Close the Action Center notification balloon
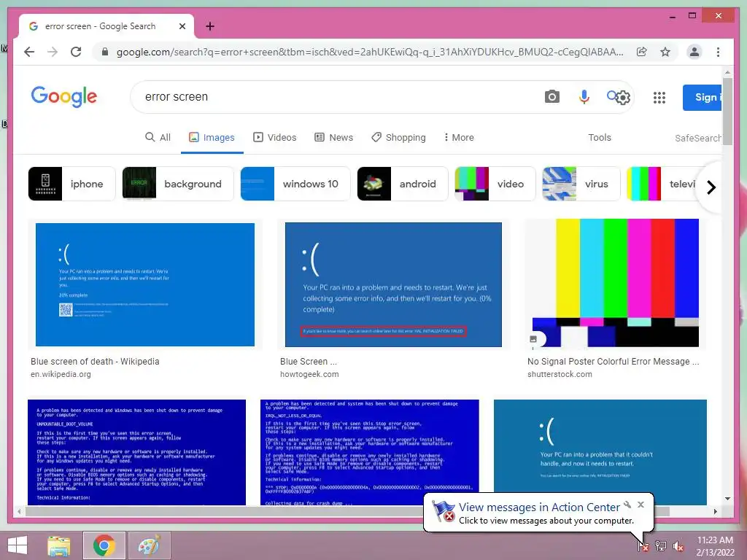The width and height of the screenshot is (747, 560). click(x=640, y=505)
